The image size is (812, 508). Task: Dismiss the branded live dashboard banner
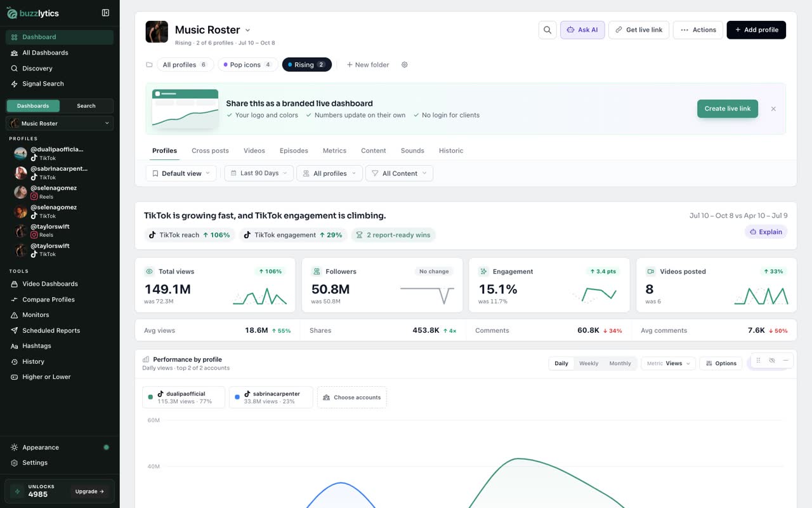pos(773,109)
